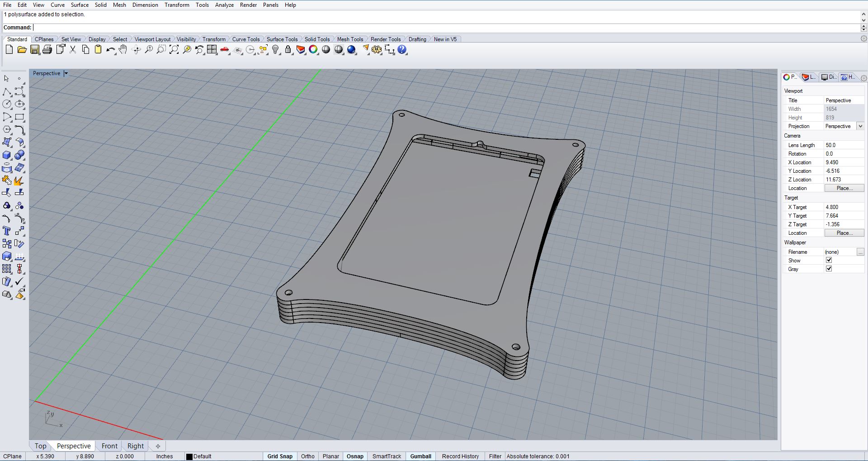Uncheck the wallpaper Show checkbox
The image size is (868, 461).
point(829,260)
